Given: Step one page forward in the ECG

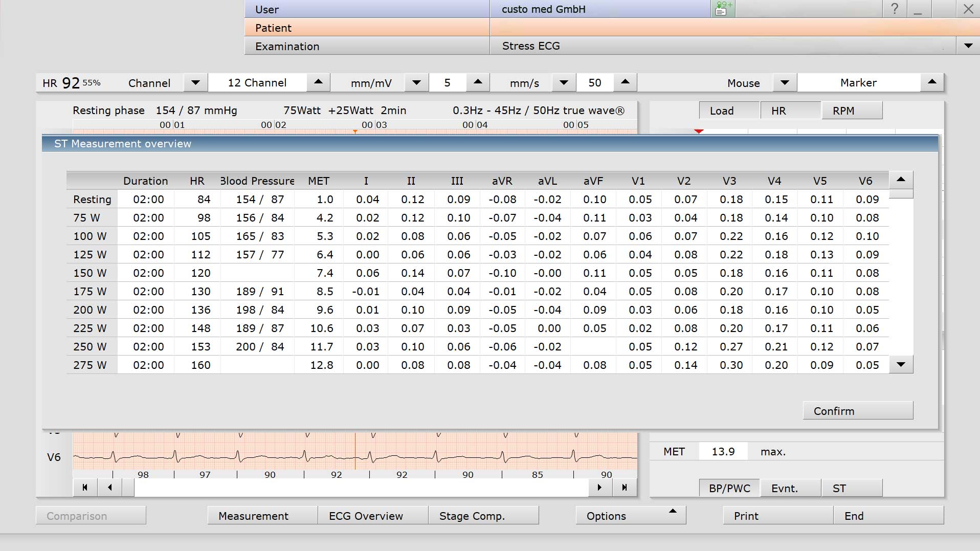Looking at the screenshot, I should (x=599, y=488).
